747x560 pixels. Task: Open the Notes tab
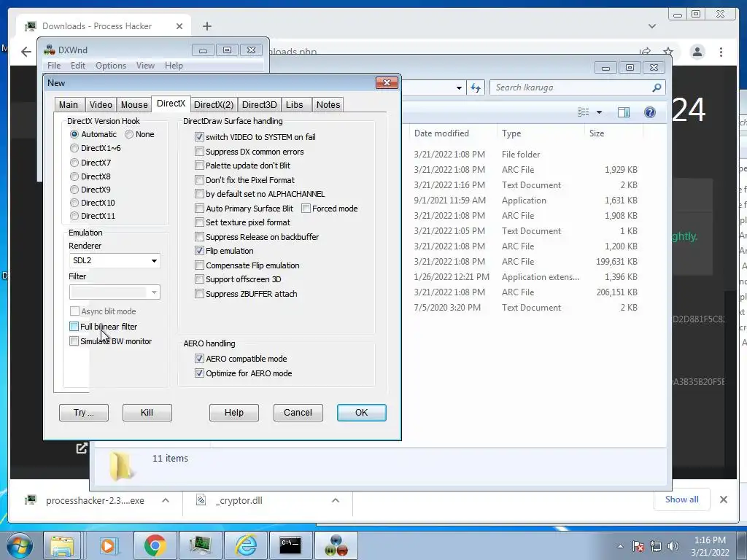coord(328,105)
